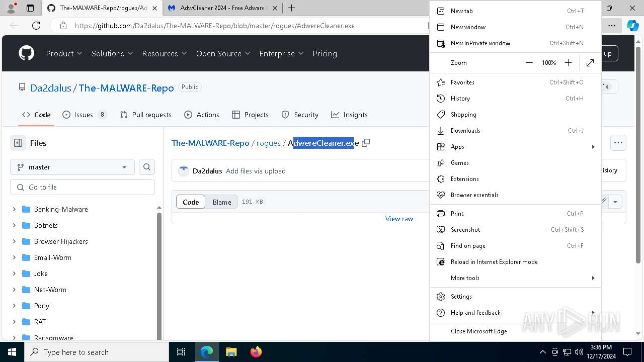The height and width of the screenshot is (362, 644).
Task: Open the Da2dalus owner link
Action: pos(51,88)
